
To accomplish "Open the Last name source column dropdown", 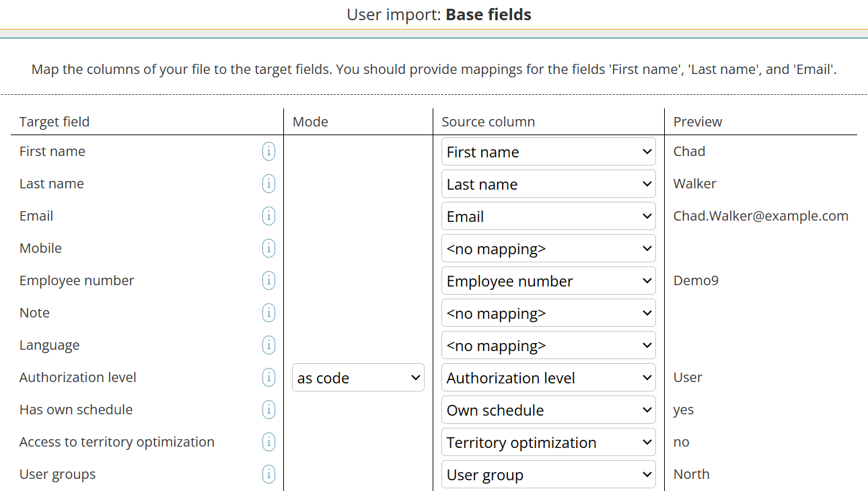I will click(x=548, y=183).
